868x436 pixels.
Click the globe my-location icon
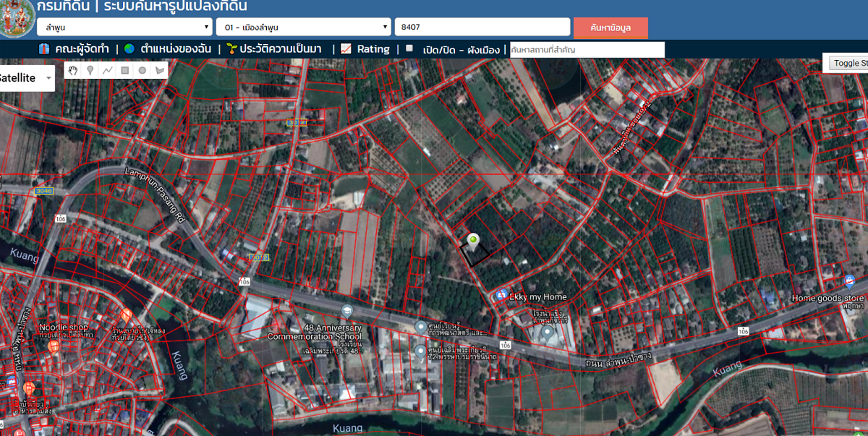point(129,49)
